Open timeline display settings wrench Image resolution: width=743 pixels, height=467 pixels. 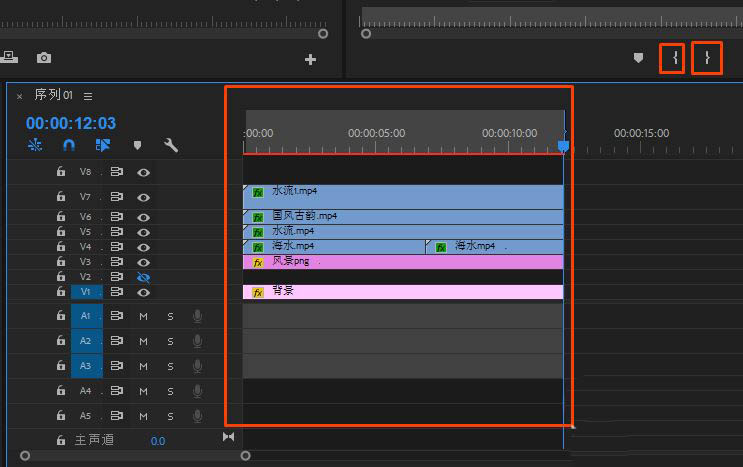click(x=171, y=145)
